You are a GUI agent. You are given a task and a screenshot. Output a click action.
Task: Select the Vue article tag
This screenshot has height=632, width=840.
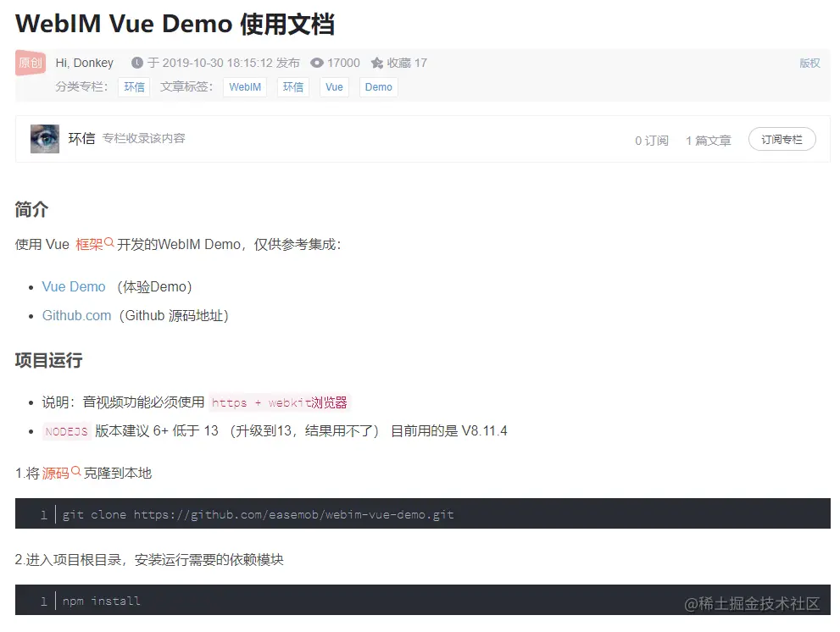point(334,86)
